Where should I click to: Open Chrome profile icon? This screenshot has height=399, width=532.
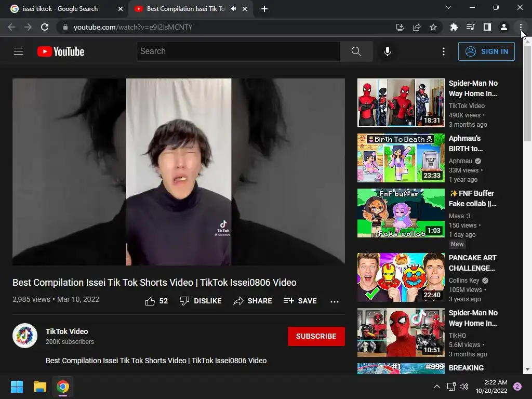504,27
